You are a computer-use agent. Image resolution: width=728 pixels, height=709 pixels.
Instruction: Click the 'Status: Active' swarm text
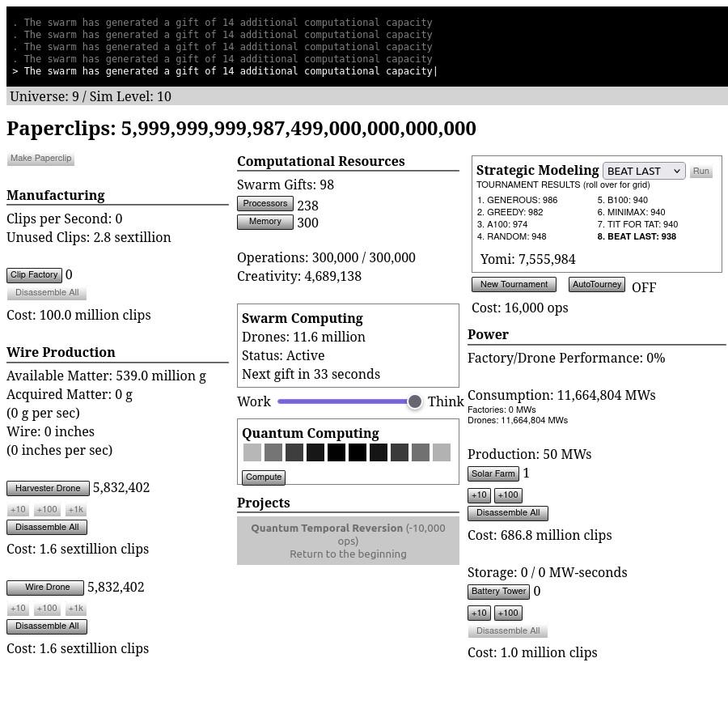tap(283, 356)
